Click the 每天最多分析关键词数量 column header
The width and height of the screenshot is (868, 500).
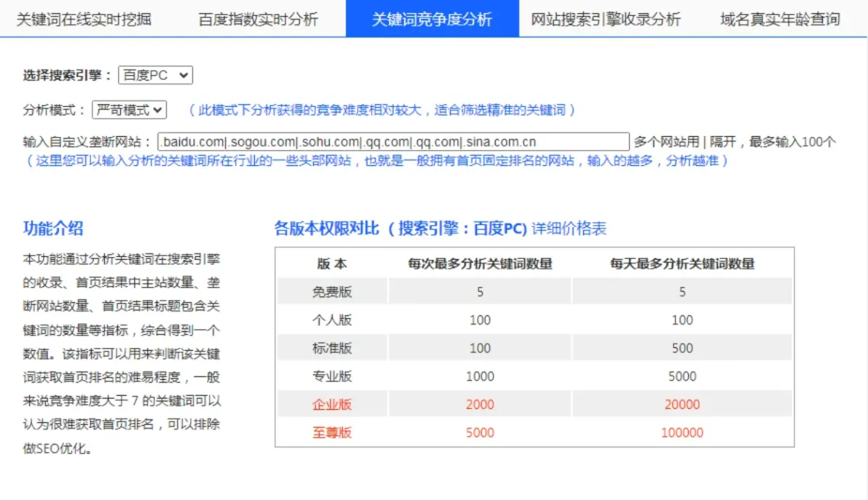pos(682,263)
